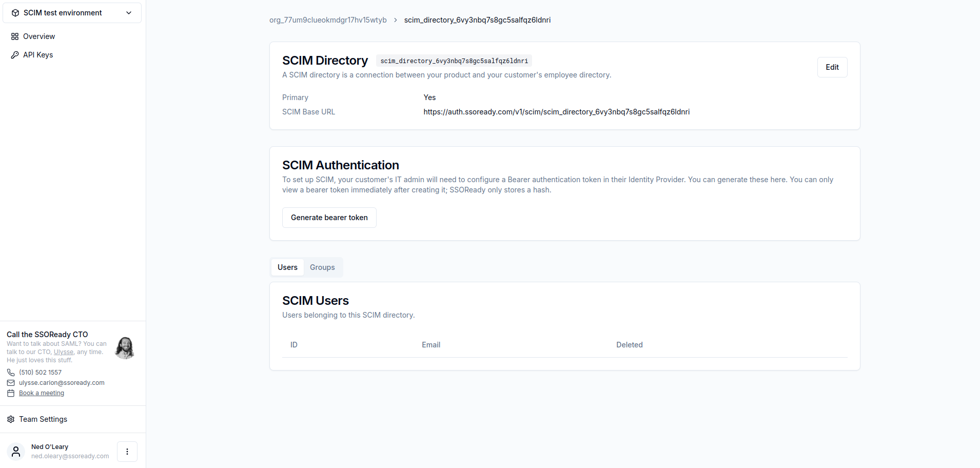Click the Ulysse link in the CTO card

click(x=64, y=352)
